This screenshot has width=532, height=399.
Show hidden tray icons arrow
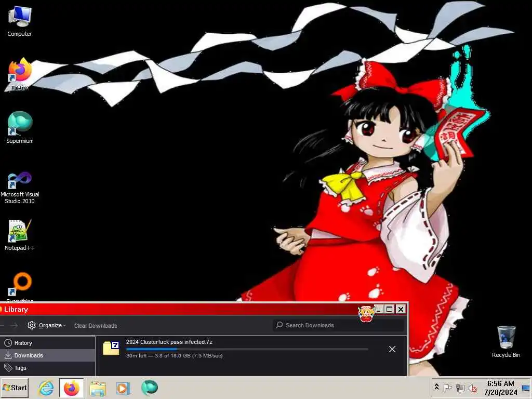436,387
